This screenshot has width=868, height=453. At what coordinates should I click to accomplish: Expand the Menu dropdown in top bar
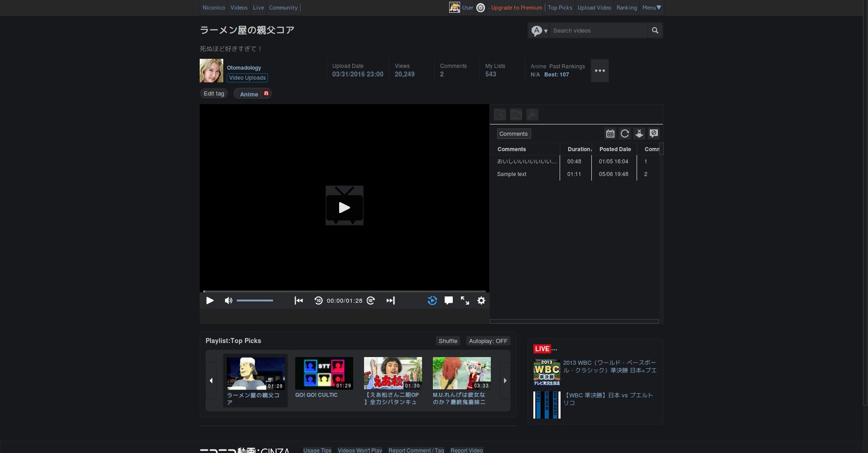coord(652,8)
